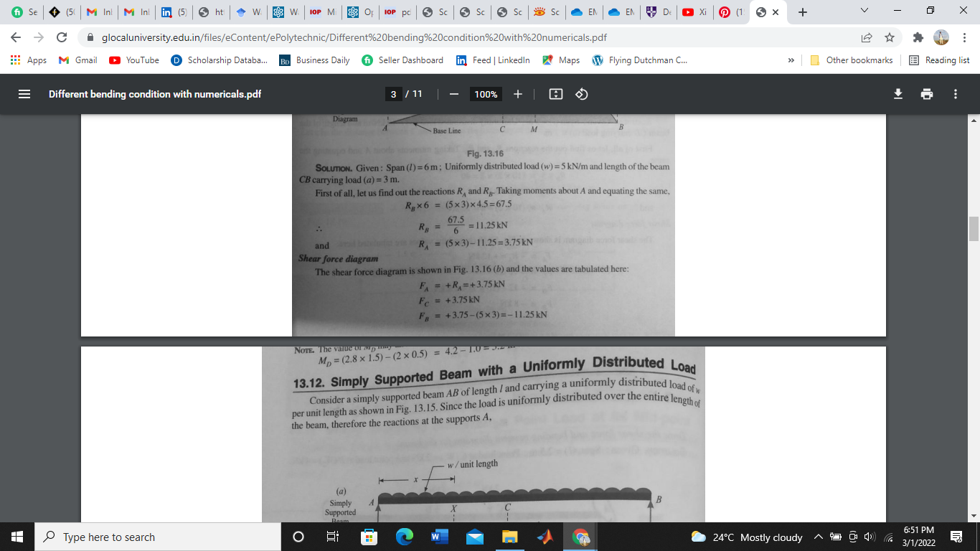Open PDF viewer more actions menu
Viewport: 980px width, 551px height.
click(x=956, y=94)
